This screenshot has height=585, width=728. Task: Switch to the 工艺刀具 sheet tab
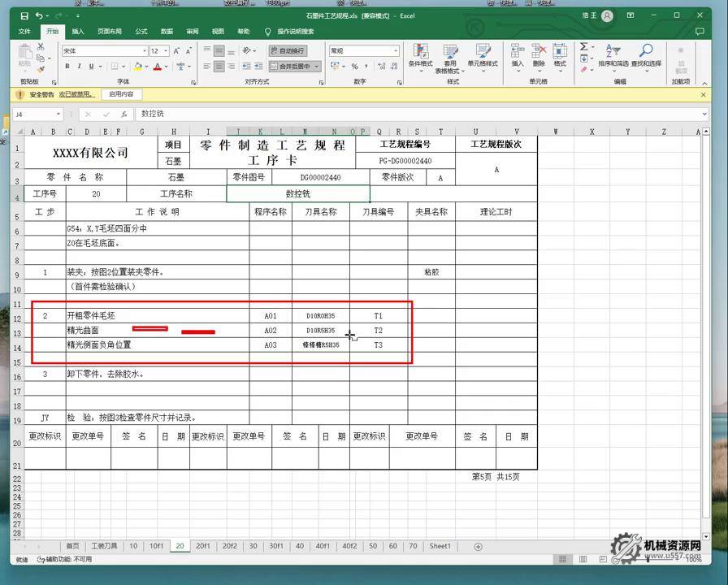pyautogui.click(x=104, y=546)
